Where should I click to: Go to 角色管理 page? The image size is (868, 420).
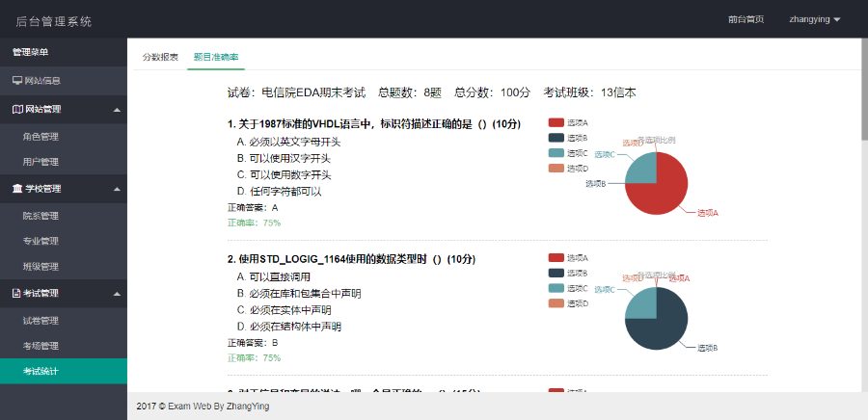[x=64, y=137]
